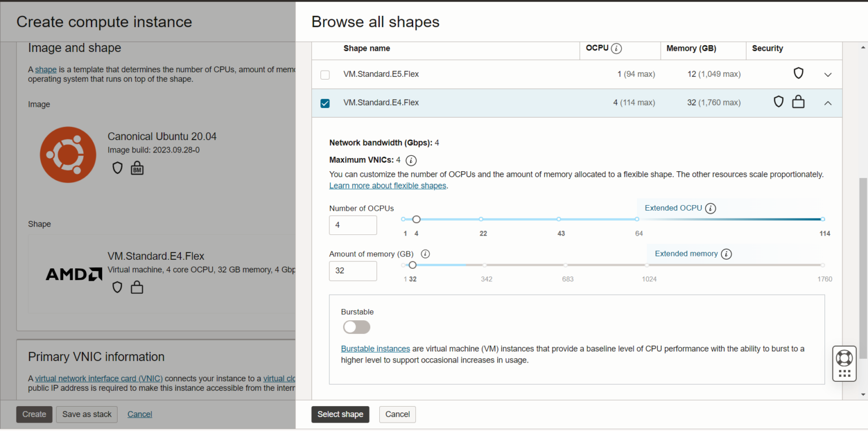Click the '32 (1,760 max)' memory cell
This screenshot has height=431, width=868.
pyautogui.click(x=714, y=103)
